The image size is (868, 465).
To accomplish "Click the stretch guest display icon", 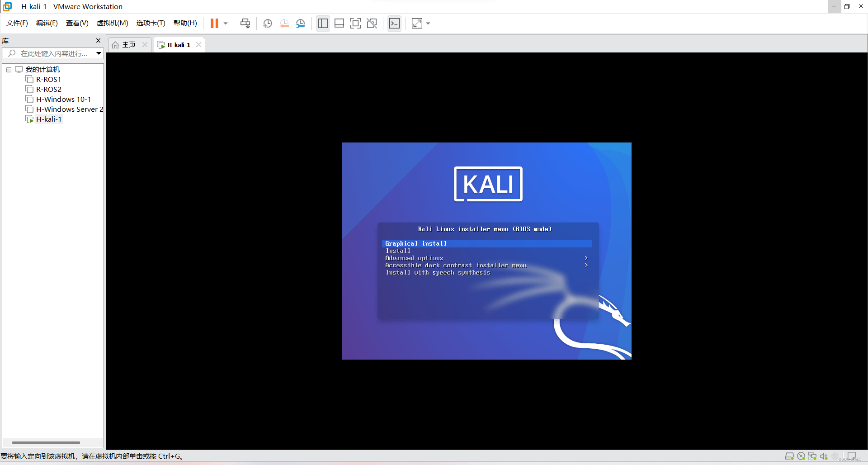I will [417, 24].
